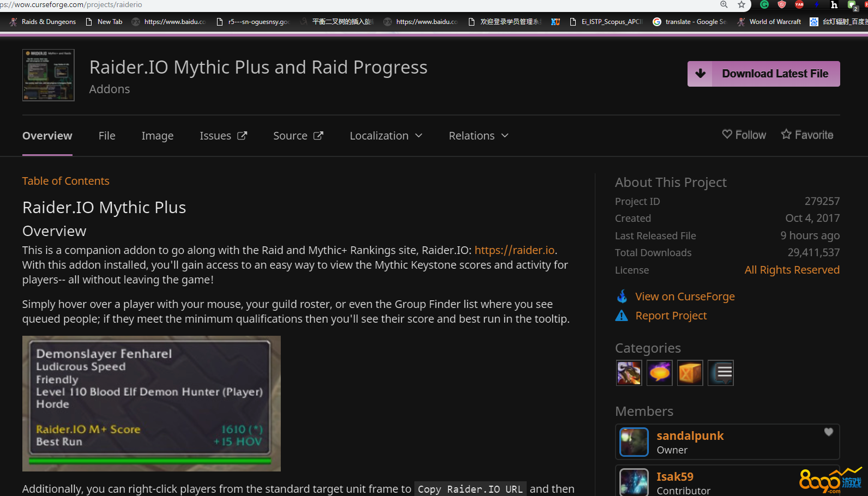
Task: Open the https://raider.io link
Action: (x=514, y=250)
